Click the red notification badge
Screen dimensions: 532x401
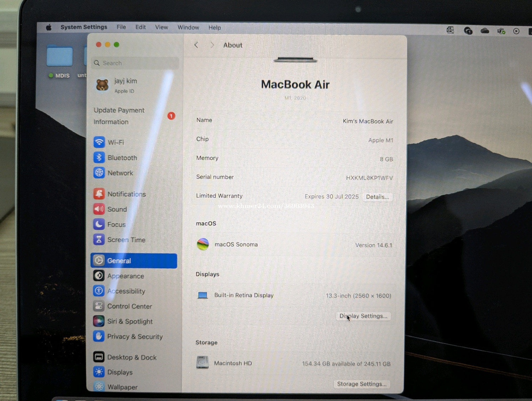pyautogui.click(x=171, y=116)
